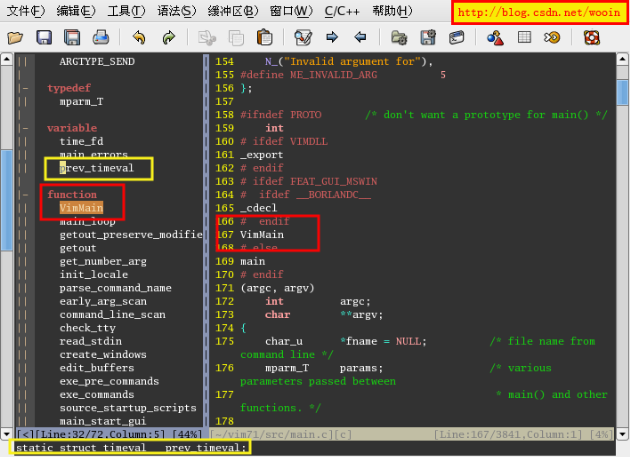
Task: Click the Run Script icon
Action: pos(457,38)
